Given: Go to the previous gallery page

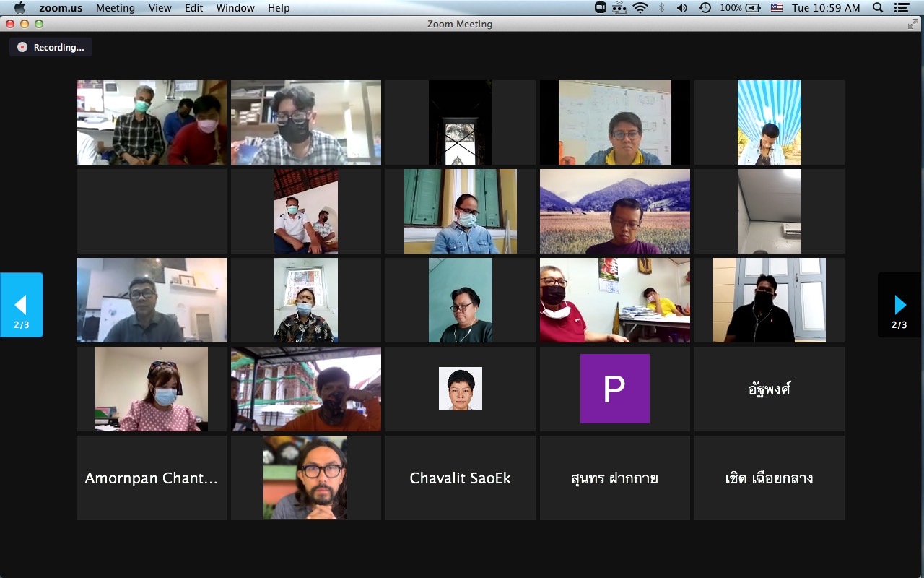Looking at the screenshot, I should pos(21,304).
